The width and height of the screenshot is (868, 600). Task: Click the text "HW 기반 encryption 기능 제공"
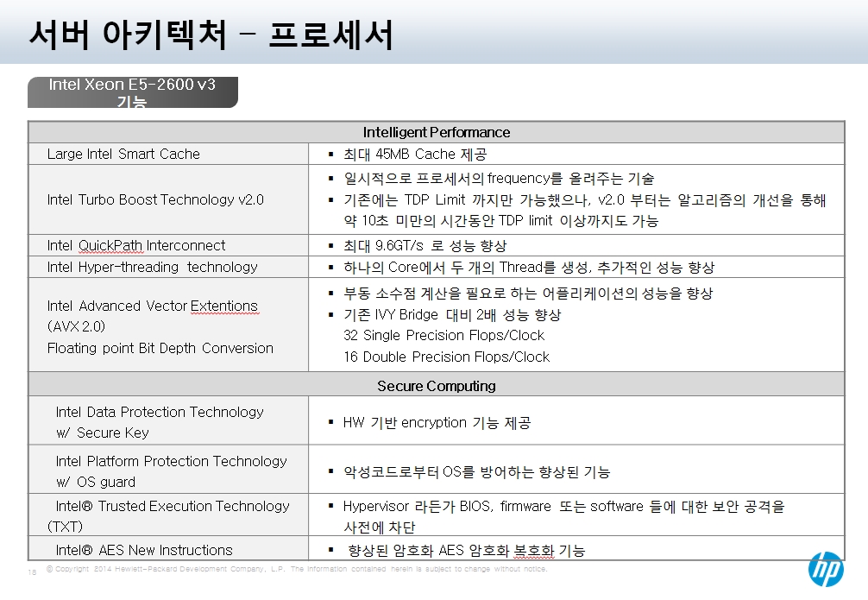coord(437,423)
